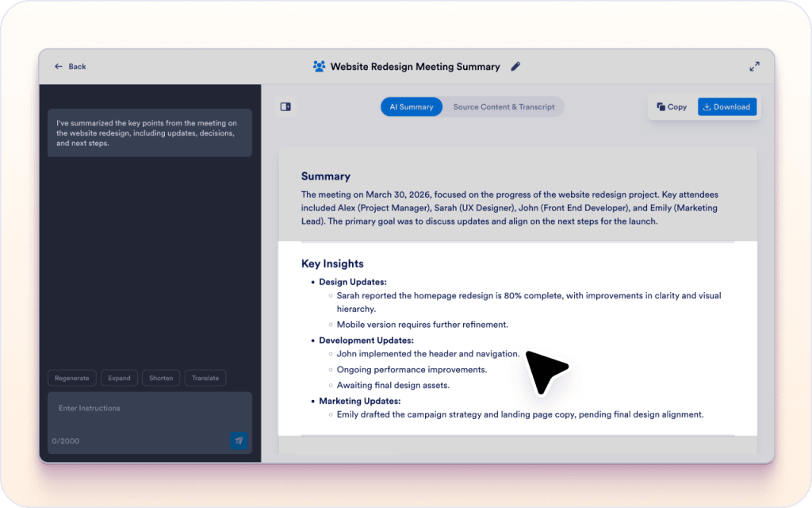Open the meeting title editor via pencil icon

pyautogui.click(x=515, y=67)
